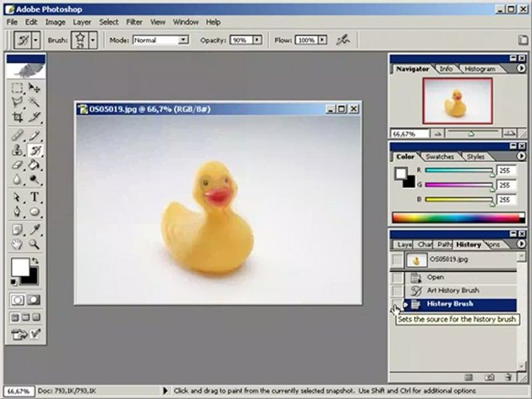Choose Full Screen Mode in toolbox
Viewport: 532px width, 399px height.
pyautogui.click(x=37, y=318)
